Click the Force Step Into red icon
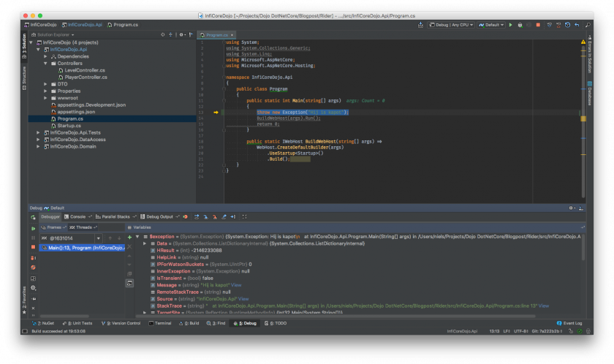 [215, 217]
